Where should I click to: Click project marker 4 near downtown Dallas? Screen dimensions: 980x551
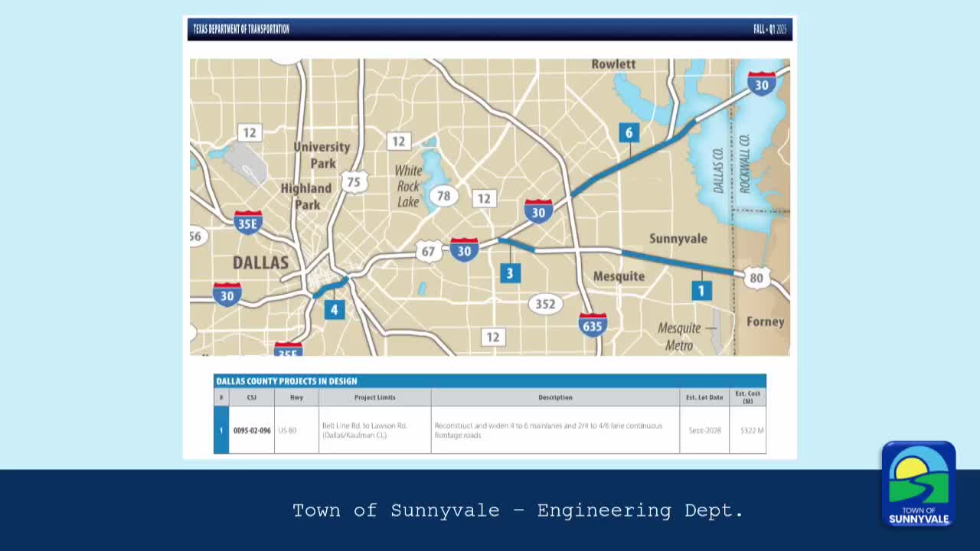point(334,309)
